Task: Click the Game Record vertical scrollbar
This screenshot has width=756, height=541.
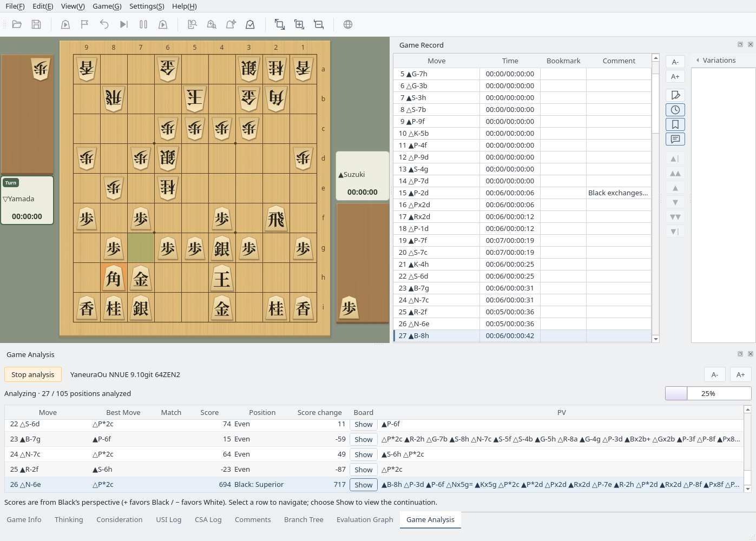Action: (655, 198)
